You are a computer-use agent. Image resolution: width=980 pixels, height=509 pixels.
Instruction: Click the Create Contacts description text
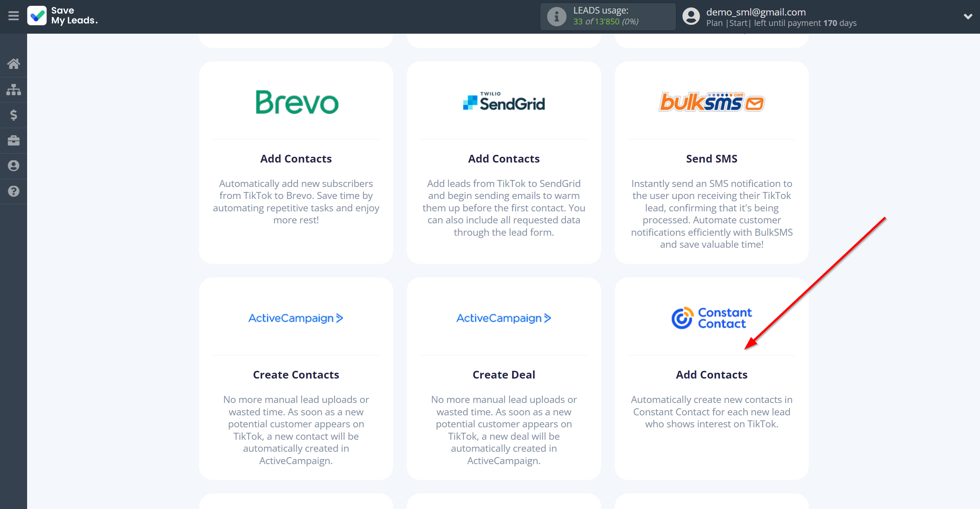tap(296, 430)
